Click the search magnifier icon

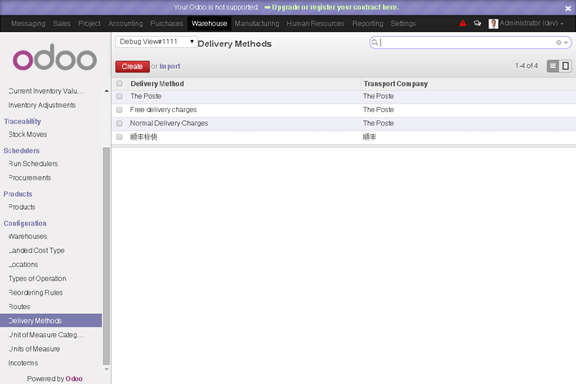click(374, 43)
